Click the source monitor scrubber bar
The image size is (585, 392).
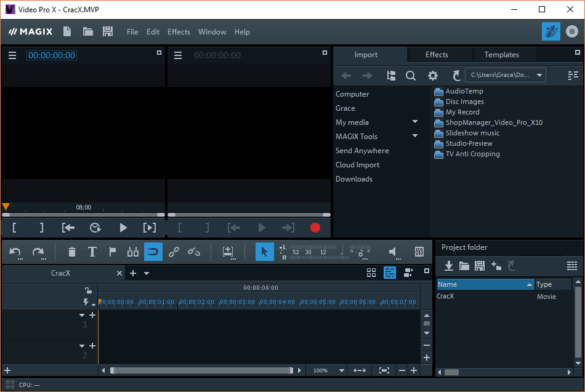point(249,215)
